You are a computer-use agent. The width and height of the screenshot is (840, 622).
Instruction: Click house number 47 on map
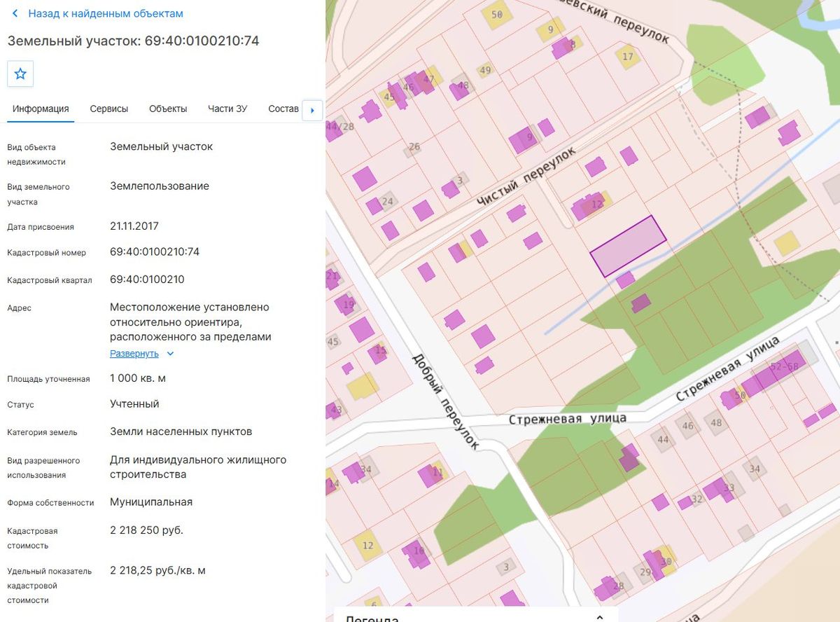429,79
